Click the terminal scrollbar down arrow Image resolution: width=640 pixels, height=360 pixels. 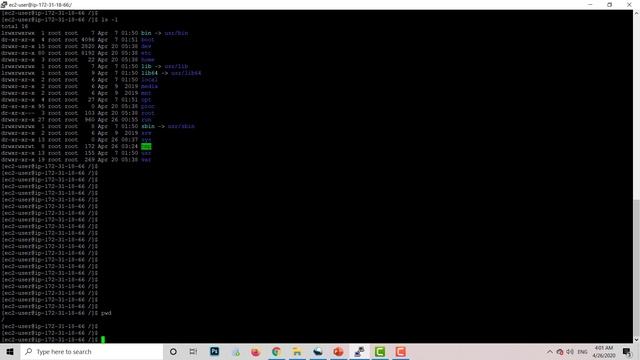pyautogui.click(x=636, y=340)
